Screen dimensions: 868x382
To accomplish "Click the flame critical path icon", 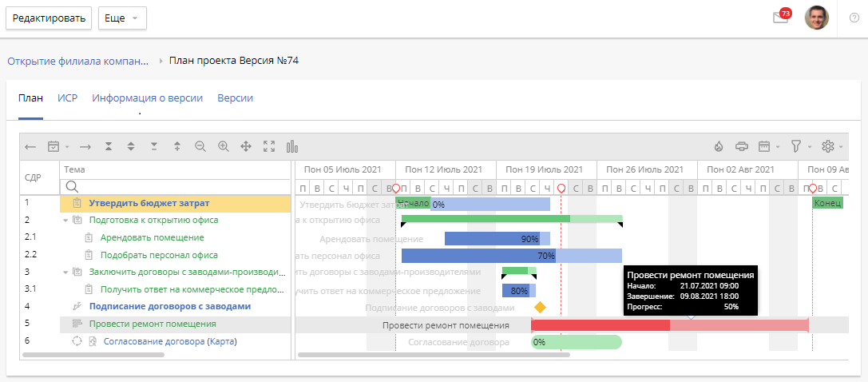I will tap(719, 147).
